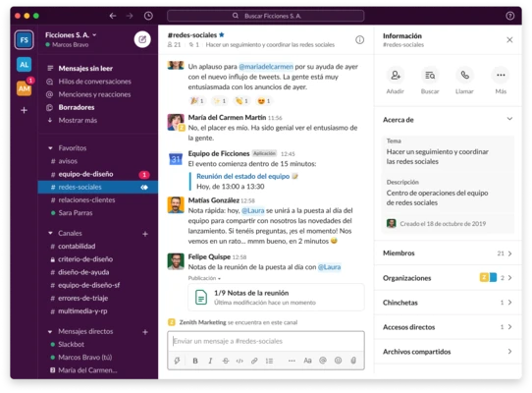Expand the Archivos compartidos row

point(448,352)
